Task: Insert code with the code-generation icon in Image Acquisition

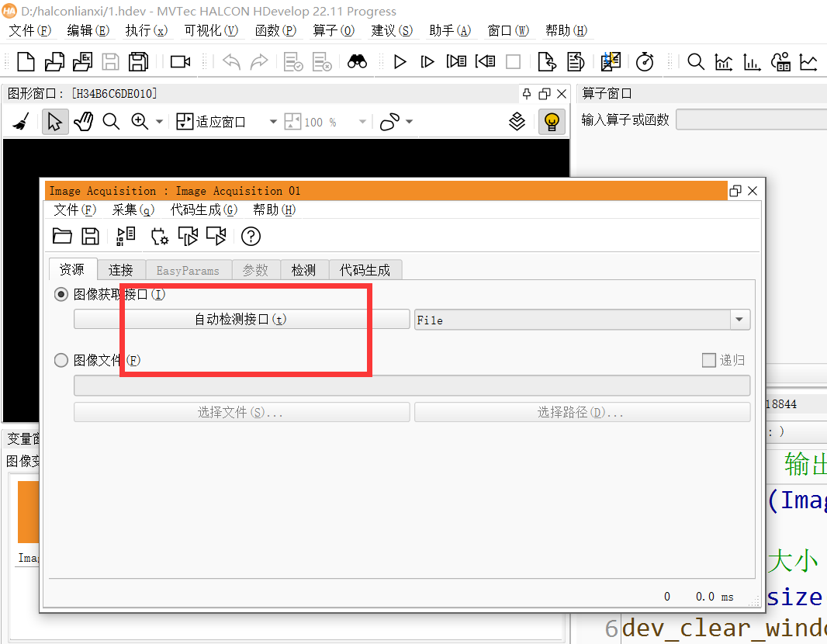Action: coord(126,236)
